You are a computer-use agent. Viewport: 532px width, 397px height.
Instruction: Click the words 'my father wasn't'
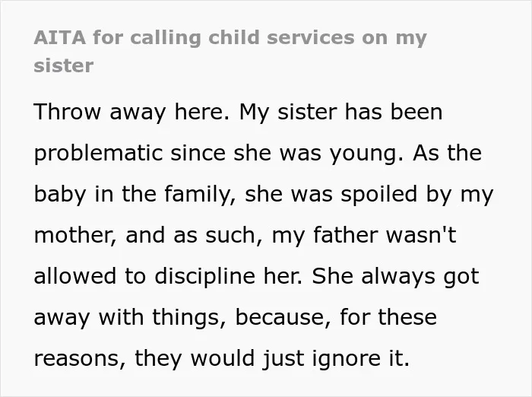(x=364, y=235)
